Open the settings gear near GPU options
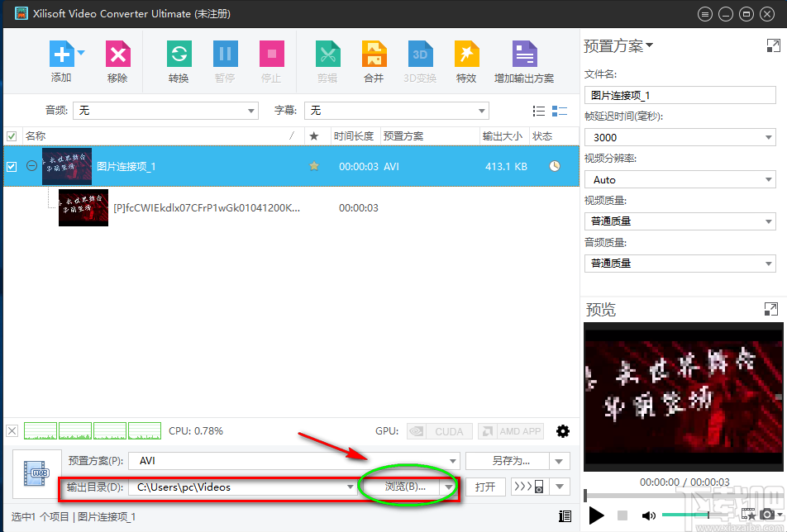Viewport: 787px width, 532px height. (563, 430)
